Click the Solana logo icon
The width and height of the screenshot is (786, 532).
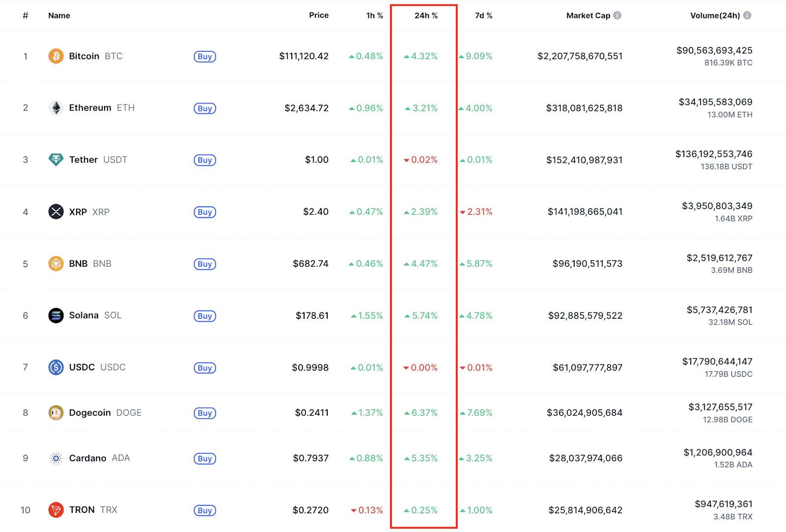click(56, 315)
